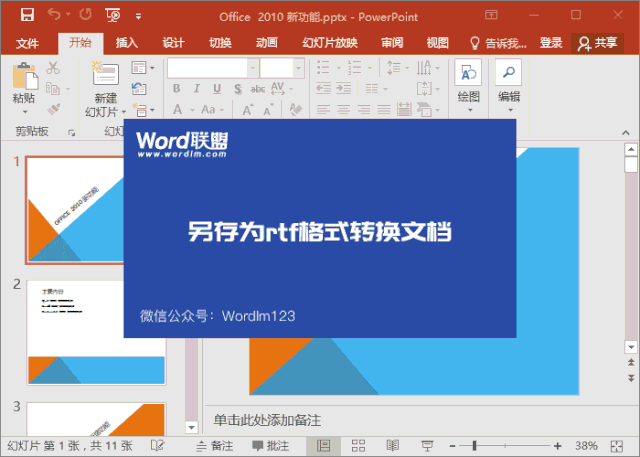Image resolution: width=640 pixels, height=457 pixels.
Task: Toggle Strikethrough formatting
Action: click(x=258, y=89)
